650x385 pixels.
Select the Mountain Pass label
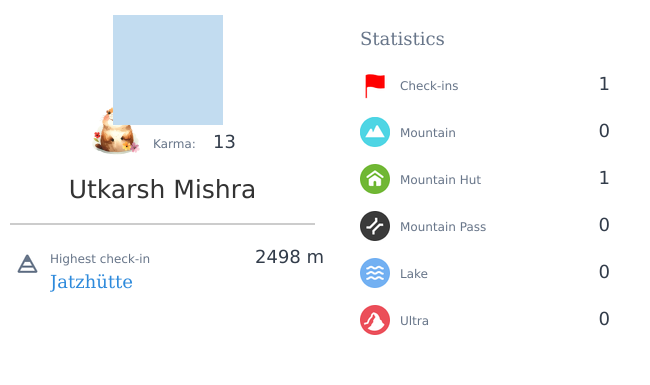(x=443, y=227)
